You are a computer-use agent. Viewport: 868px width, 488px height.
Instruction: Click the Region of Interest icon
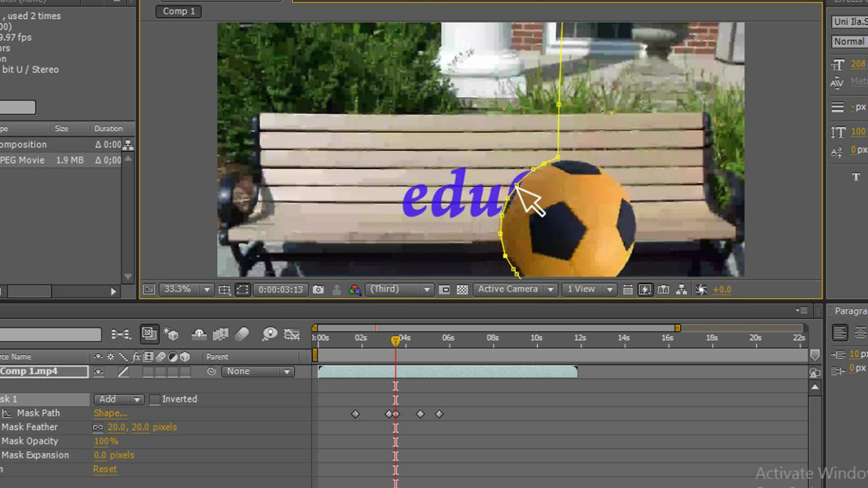445,289
